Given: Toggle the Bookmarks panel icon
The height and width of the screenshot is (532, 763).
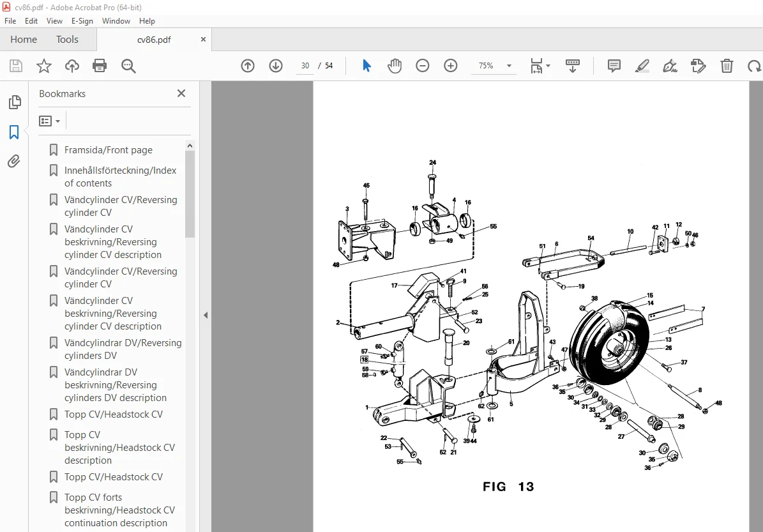Looking at the screenshot, I should point(14,132).
